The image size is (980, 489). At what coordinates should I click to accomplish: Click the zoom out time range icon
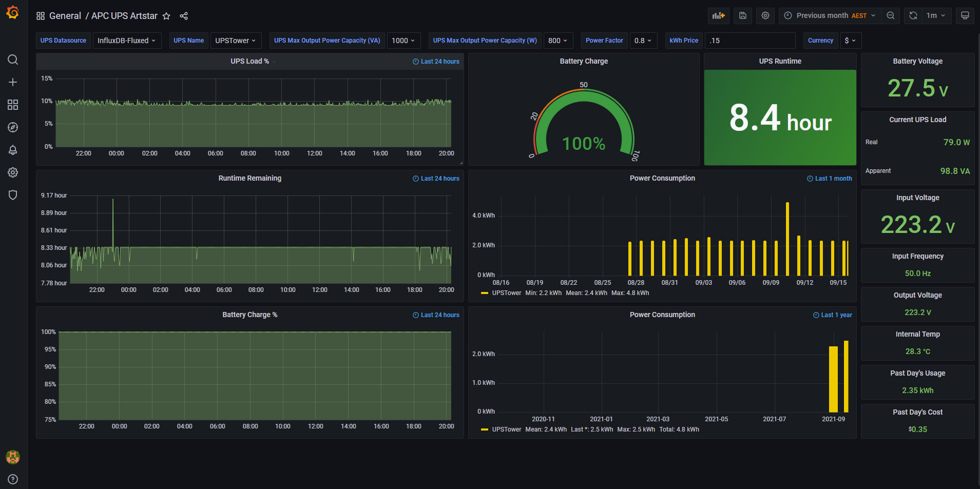click(x=891, y=15)
